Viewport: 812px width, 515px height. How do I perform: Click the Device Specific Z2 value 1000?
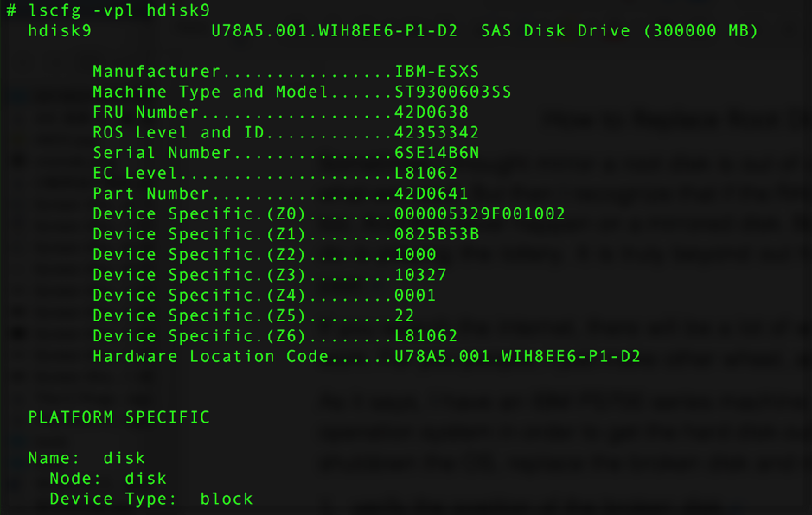[415, 255]
